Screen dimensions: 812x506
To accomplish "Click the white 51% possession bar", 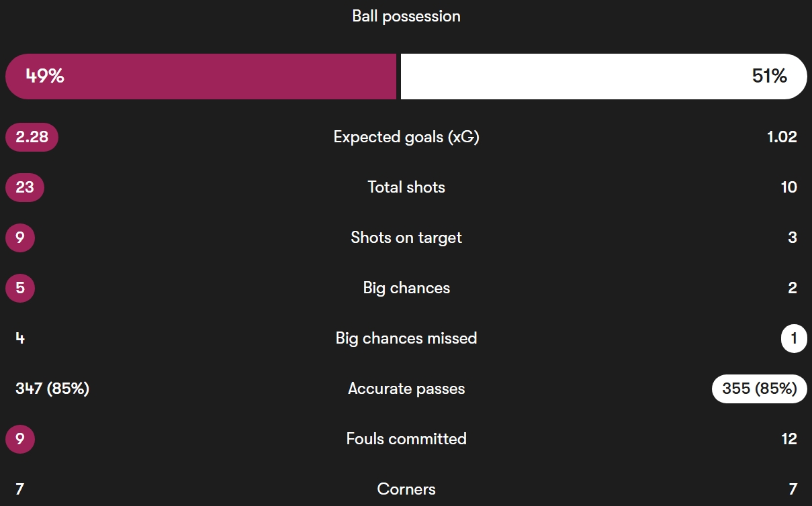I will point(603,77).
